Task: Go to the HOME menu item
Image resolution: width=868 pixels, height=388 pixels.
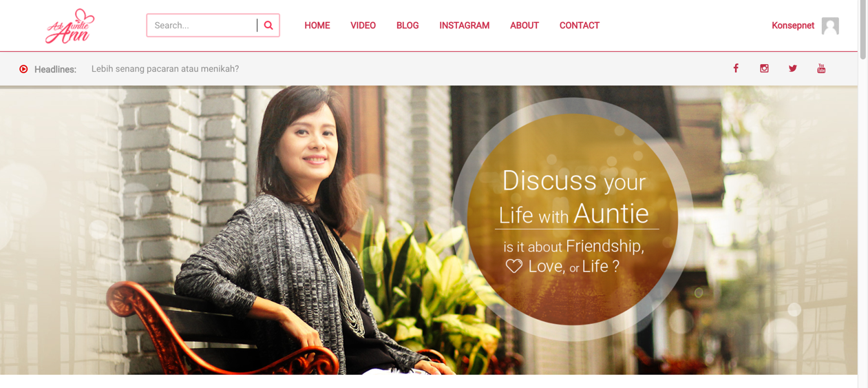Action: [317, 25]
